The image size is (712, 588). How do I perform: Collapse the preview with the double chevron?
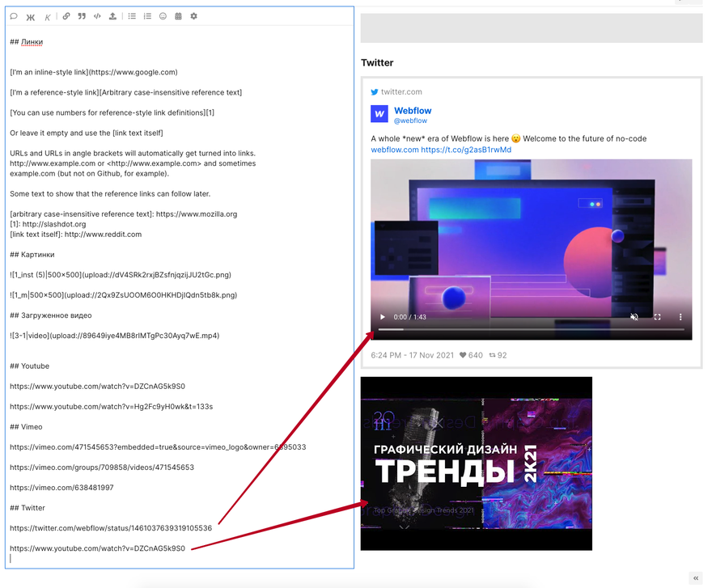[x=696, y=578]
